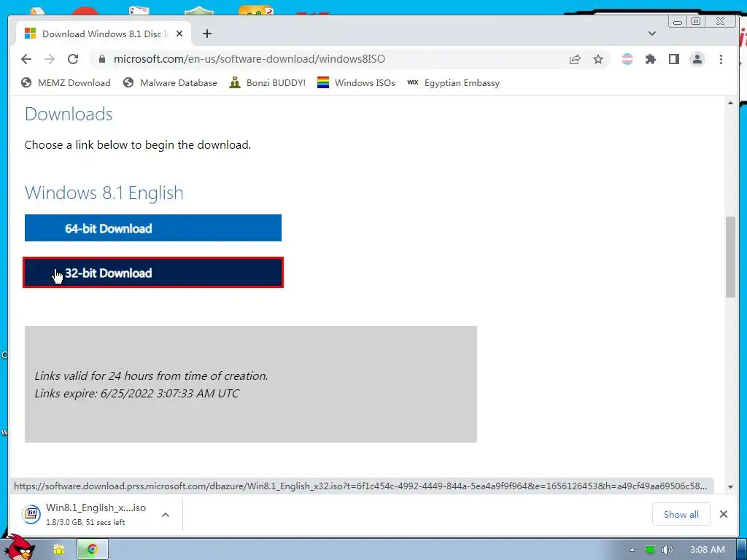Show hidden system tray icons
This screenshot has height=560, width=747.
coord(632,550)
